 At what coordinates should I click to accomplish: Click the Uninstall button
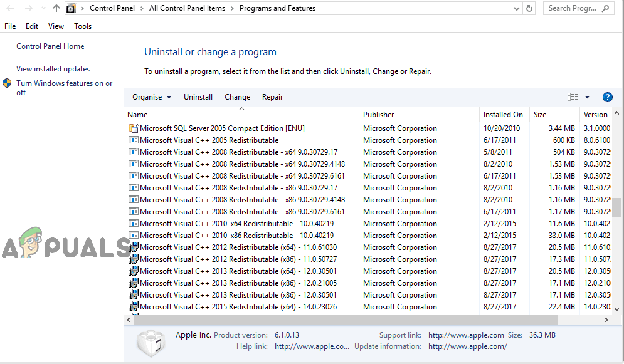pyautogui.click(x=198, y=97)
